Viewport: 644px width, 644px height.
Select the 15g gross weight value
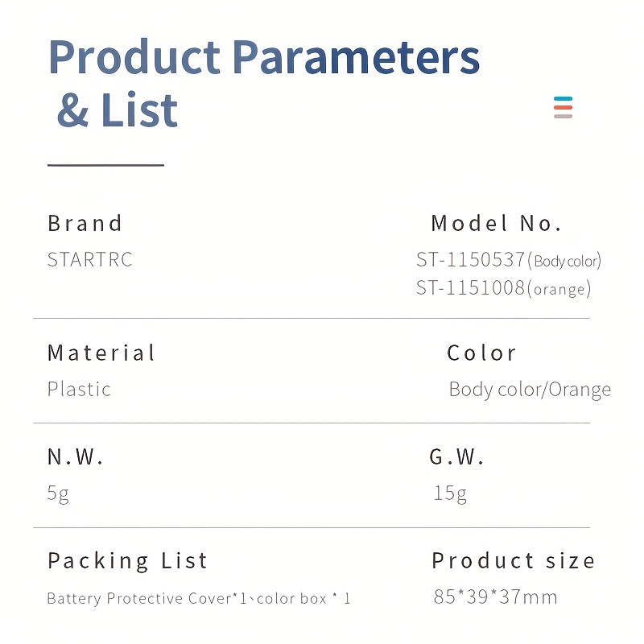click(x=450, y=493)
